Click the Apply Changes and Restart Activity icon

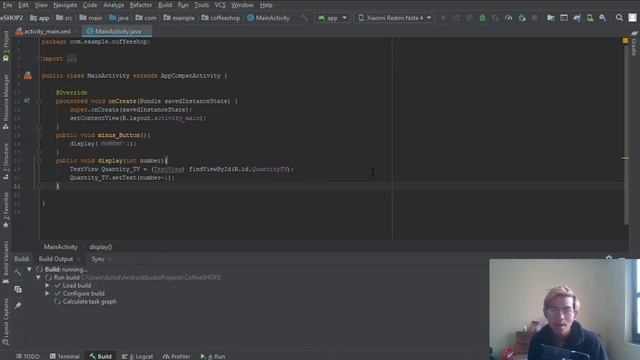point(456,18)
